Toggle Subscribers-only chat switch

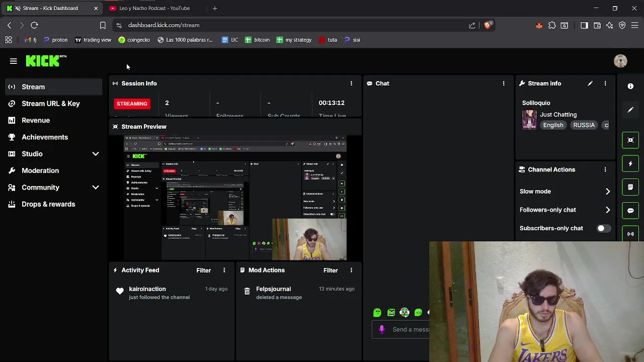pyautogui.click(x=603, y=228)
